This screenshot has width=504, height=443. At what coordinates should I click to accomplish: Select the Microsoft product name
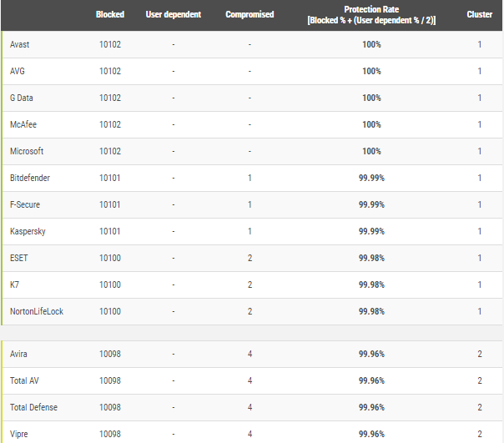[x=27, y=151]
